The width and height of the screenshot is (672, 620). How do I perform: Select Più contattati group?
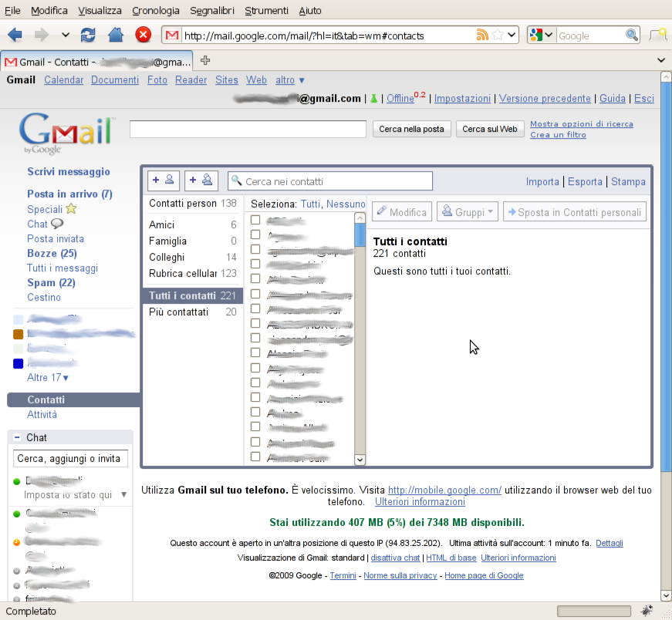coord(192,312)
